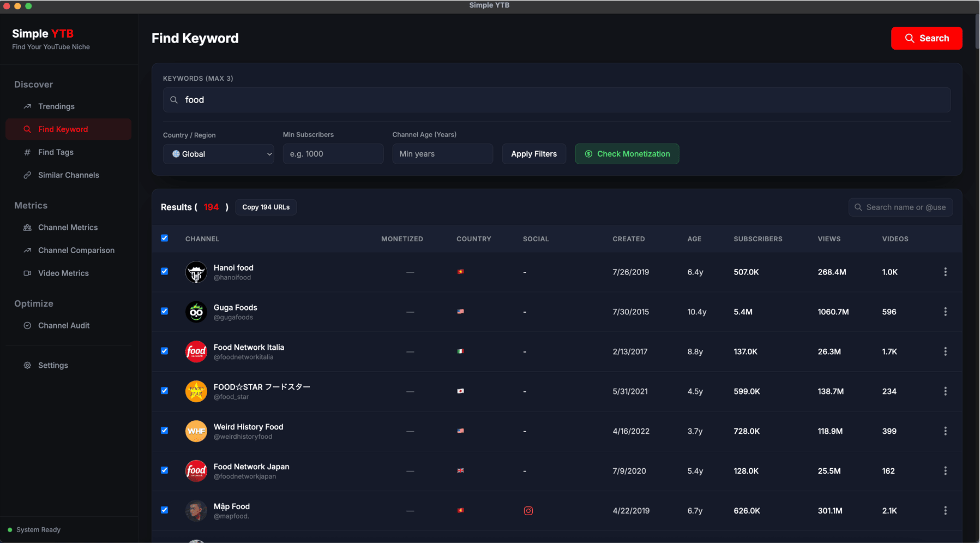Focus the Min Subscribers input field
The height and width of the screenshot is (543, 980).
[333, 154]
